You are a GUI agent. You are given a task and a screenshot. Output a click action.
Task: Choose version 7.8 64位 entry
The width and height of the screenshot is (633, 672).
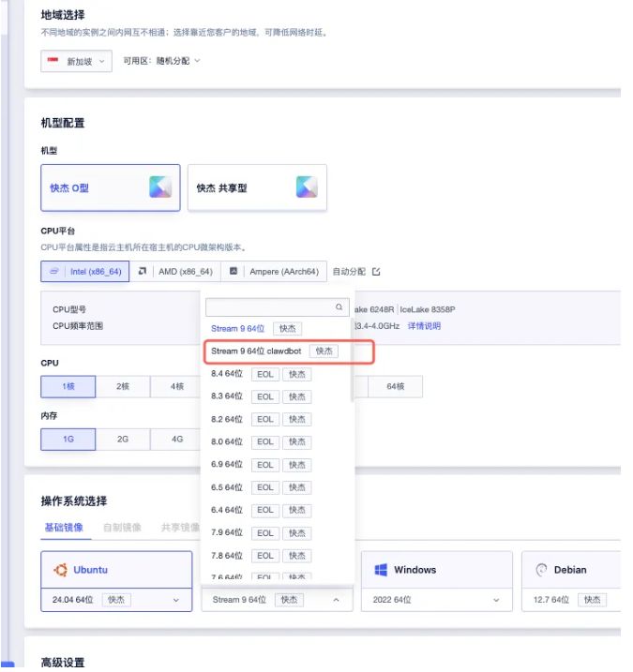[x=278, y=556]
